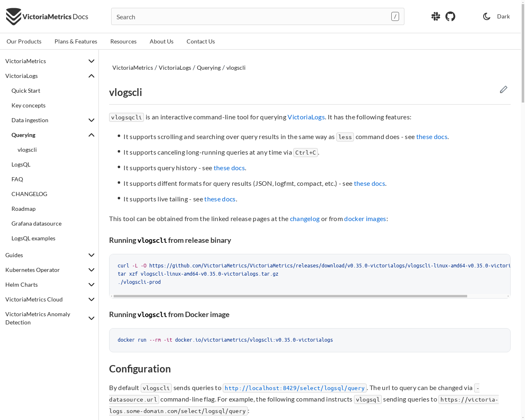Open these docs link about live tailing

point(220,199)
